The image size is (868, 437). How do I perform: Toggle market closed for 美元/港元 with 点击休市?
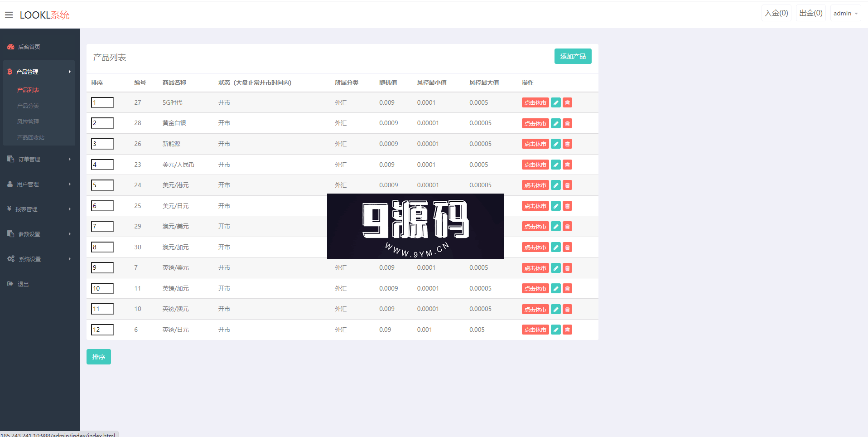tap(535, 185)
